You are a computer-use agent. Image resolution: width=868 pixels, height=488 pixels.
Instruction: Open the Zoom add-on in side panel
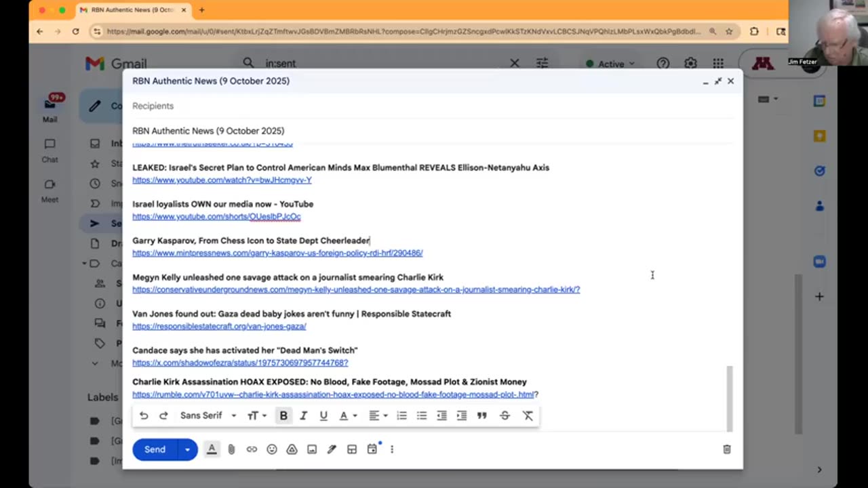pos(819,262)
